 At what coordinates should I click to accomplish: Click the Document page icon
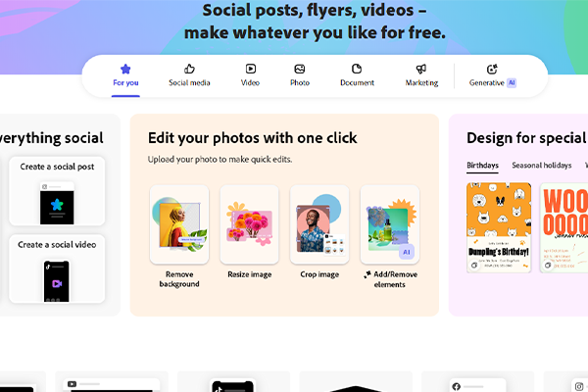(x=357, y=69)
